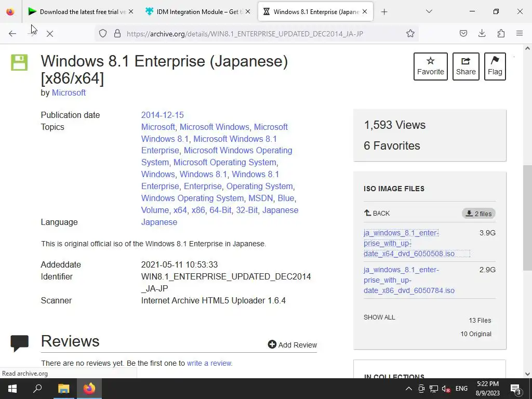Go back using the browser back arrow
The height and width of the screenshot is (399, 532).
tap(12, 34)
